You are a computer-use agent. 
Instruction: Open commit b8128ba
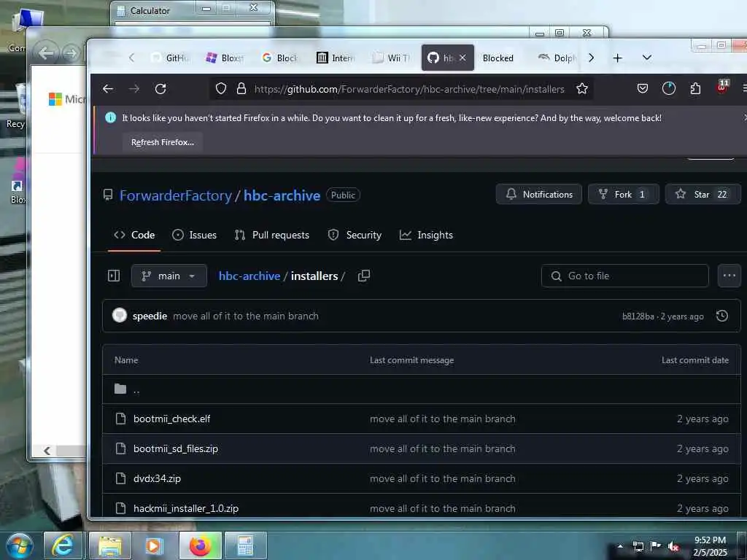[638, 316]
